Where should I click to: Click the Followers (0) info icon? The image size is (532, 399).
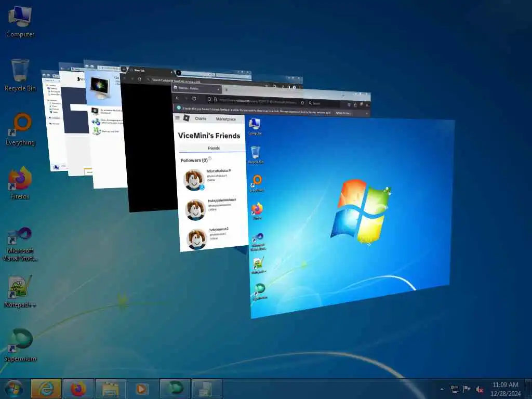tap(210, 158)
